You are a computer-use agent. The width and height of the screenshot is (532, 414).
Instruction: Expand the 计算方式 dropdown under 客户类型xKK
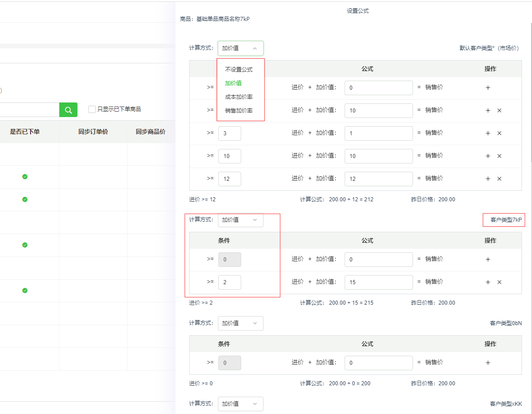240,404
